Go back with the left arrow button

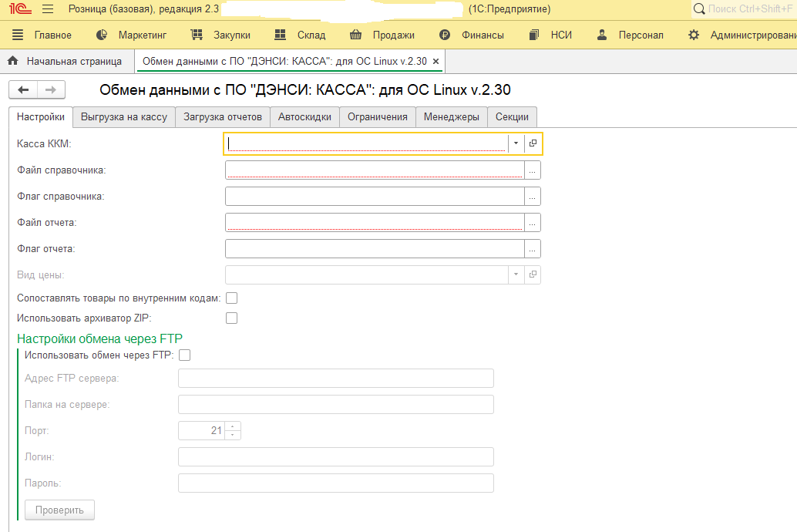click(23, 90)
